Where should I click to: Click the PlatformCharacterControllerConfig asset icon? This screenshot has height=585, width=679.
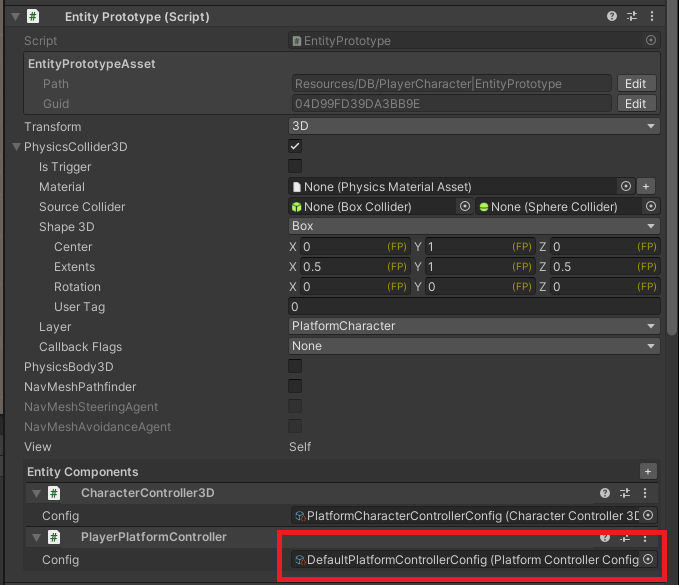pos(300,516)
